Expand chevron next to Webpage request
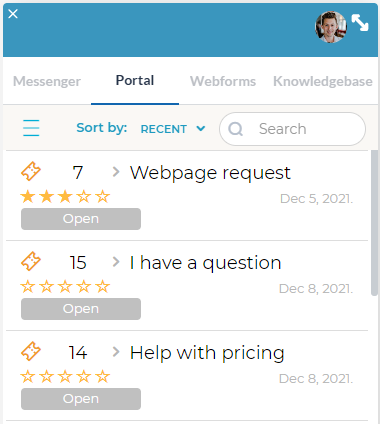 116,172
